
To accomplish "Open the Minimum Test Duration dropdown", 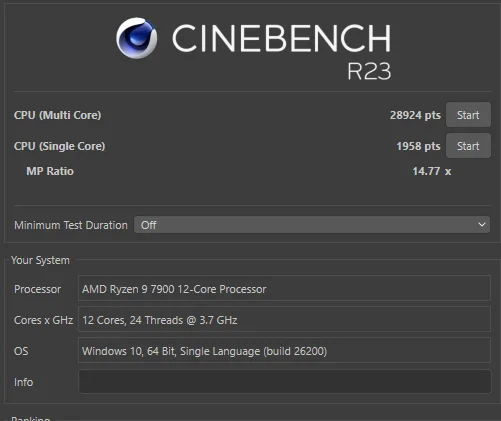I will pyautogui.click(x=312, y=225).
